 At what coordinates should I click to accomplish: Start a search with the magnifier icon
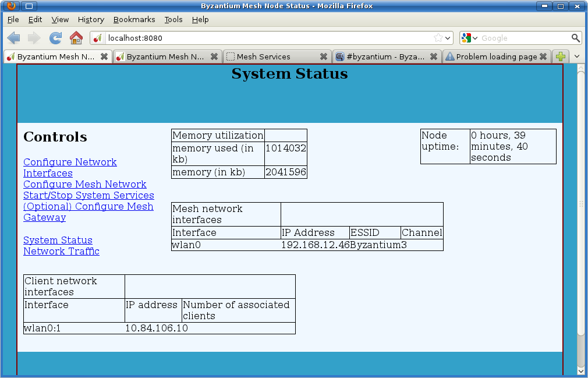click(576, 38)
